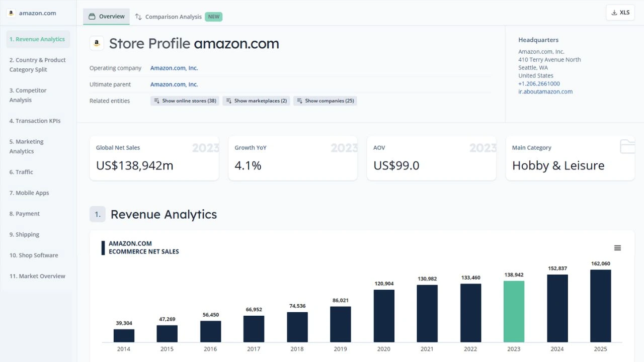The width and height of the screenshot is (644, 362).
Task: Navigate to 11. Market Overview
Action: (x=37, y=276)
